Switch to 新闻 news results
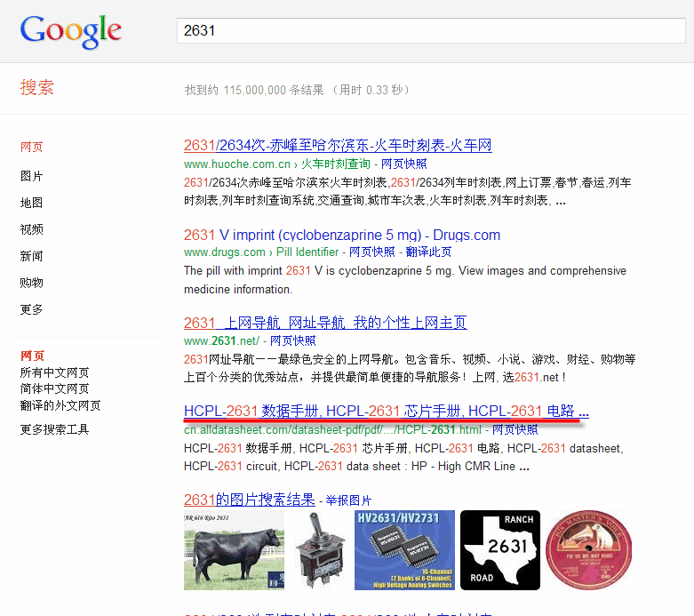This screenshot has height=616, width=694. pyautogui.click(x=32, y=256)
